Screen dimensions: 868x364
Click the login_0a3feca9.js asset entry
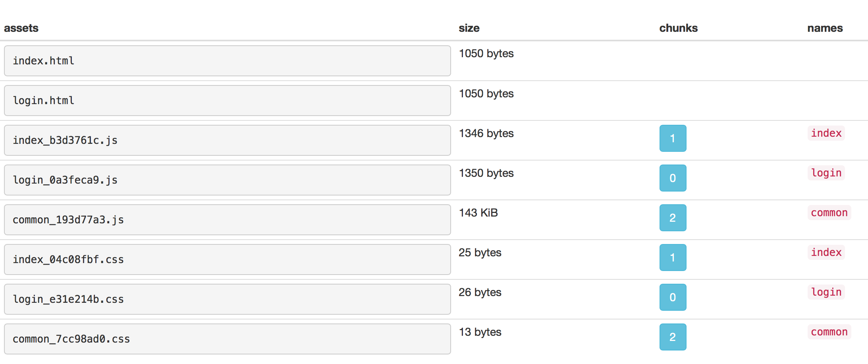(x=227, y=180)
